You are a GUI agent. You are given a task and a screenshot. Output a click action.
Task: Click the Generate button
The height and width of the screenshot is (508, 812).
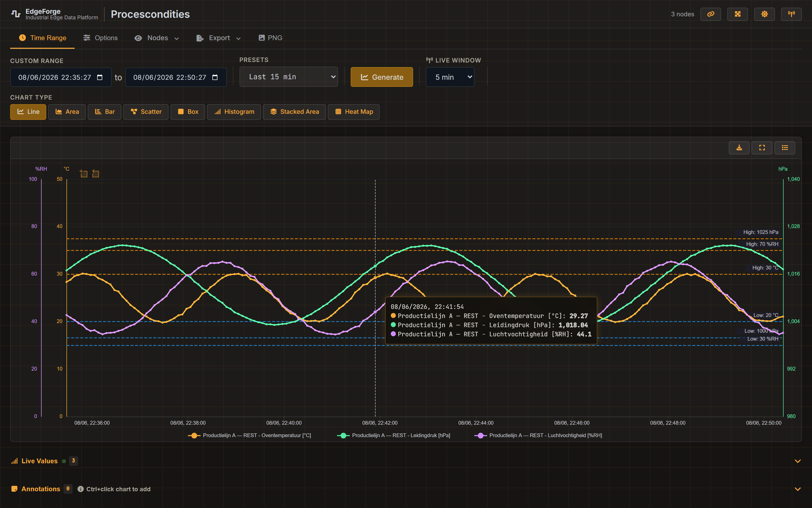(x=381, y=77)
